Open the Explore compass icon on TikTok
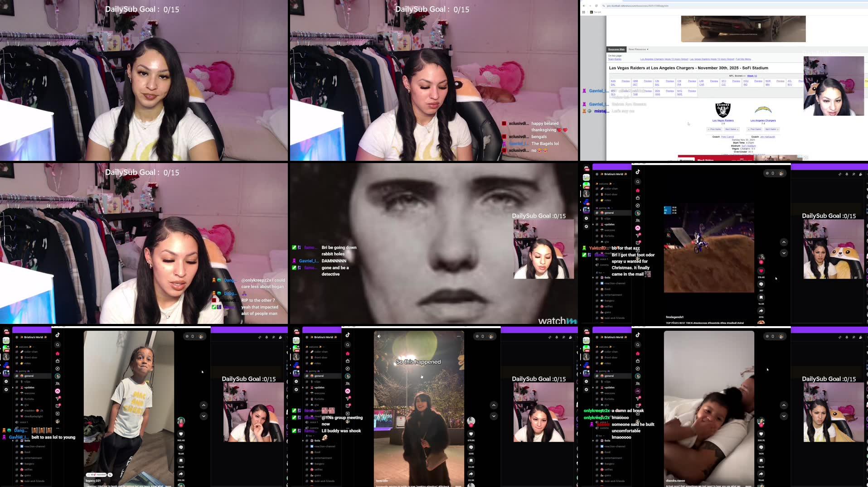The width and height of the screenshot is (868, 487). coord(638,205)
